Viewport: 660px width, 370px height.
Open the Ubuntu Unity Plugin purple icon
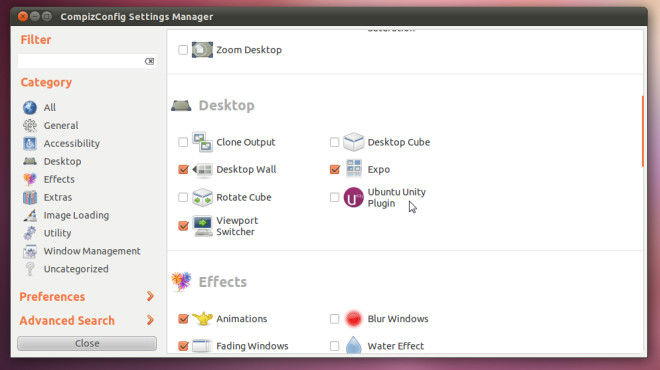click(354, 197)
